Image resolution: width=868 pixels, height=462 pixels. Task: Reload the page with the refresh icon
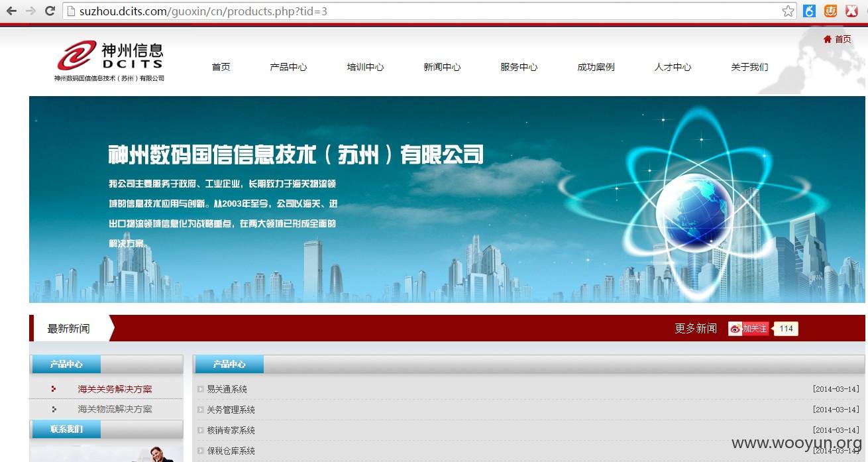pyautogui.click(x=50, y=11)
